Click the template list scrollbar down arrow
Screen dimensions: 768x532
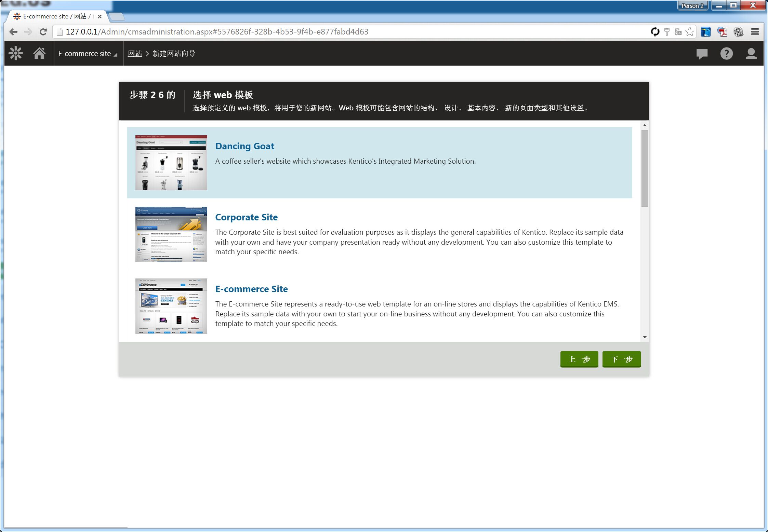pos(645,337)
